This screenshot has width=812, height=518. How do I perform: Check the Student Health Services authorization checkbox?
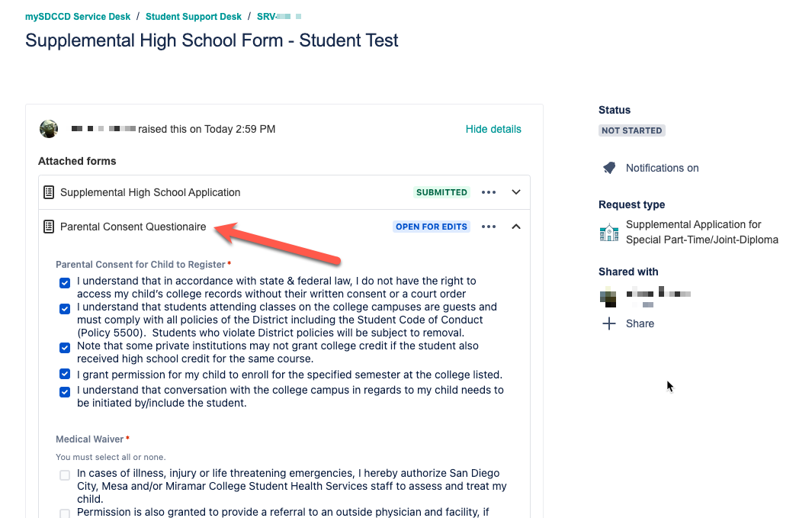65,475
